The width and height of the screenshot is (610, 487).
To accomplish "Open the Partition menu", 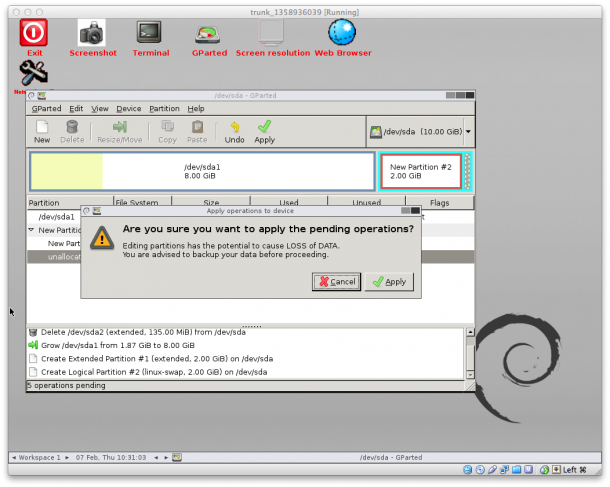I will tap(165, 109).
